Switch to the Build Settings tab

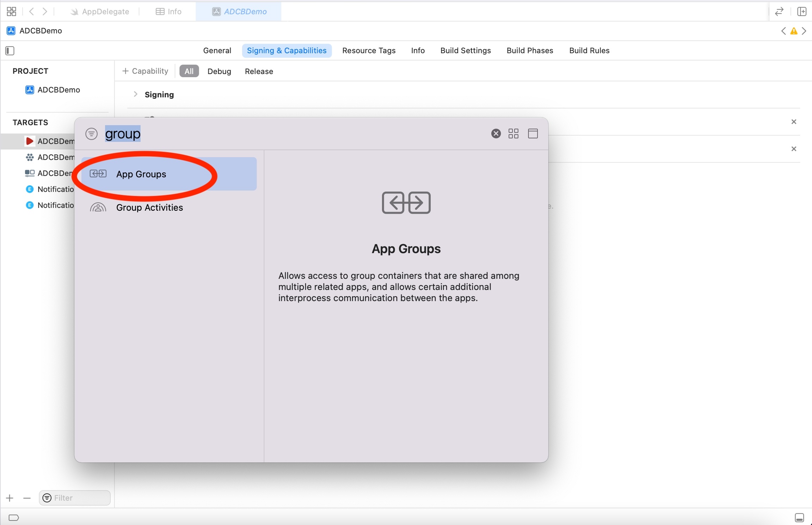[465, 50]
